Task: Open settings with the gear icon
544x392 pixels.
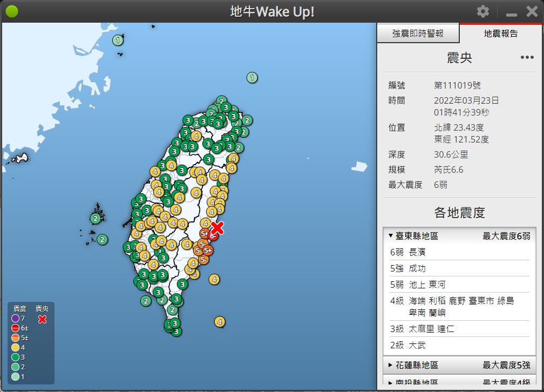Action: [x=483, y=11]
